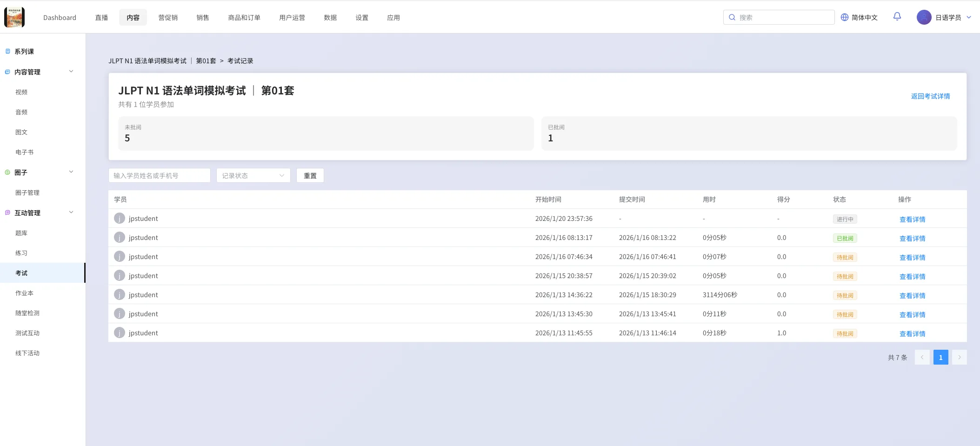
Task: Open the 数据 top menu
Action: [x=330, y=18]
